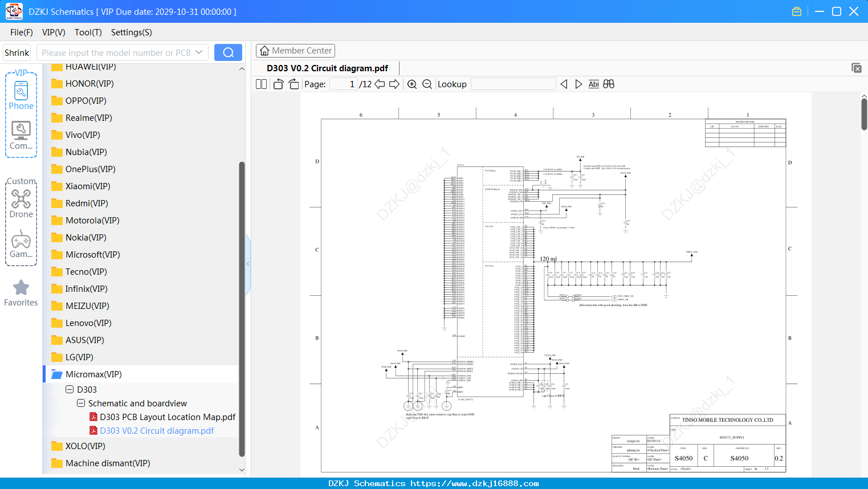Go to next page arrow
868x489 pixels.
point(394,84)
